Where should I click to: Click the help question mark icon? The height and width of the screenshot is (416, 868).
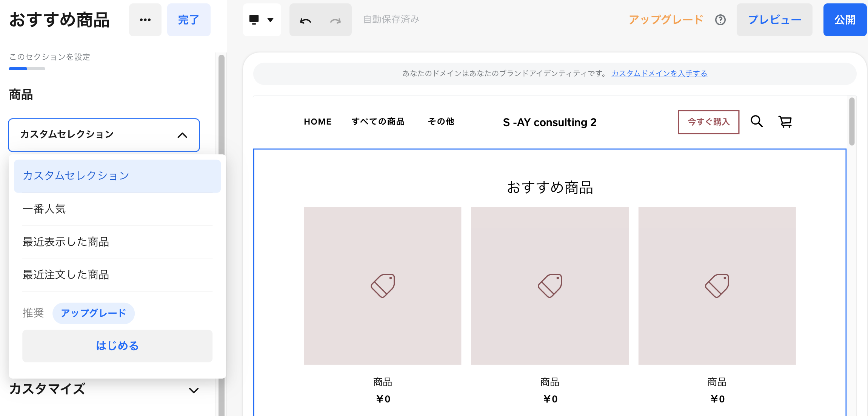click(720, 20)
